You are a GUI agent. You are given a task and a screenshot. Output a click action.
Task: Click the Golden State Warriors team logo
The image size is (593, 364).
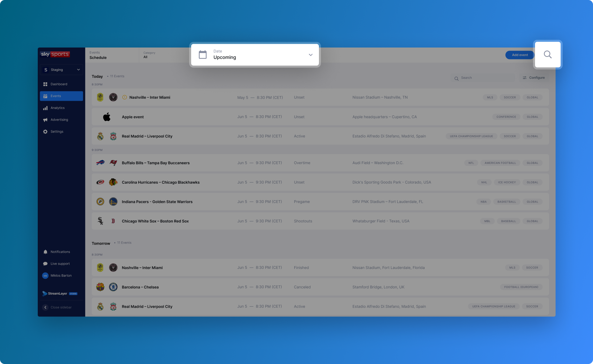pyautogui.click(x=113, y=202)
